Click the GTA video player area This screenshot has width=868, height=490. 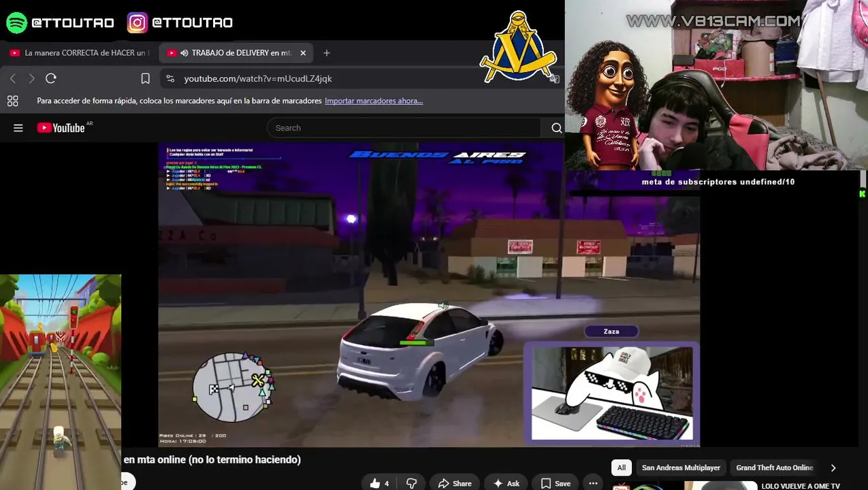click(x=429, y=295)
